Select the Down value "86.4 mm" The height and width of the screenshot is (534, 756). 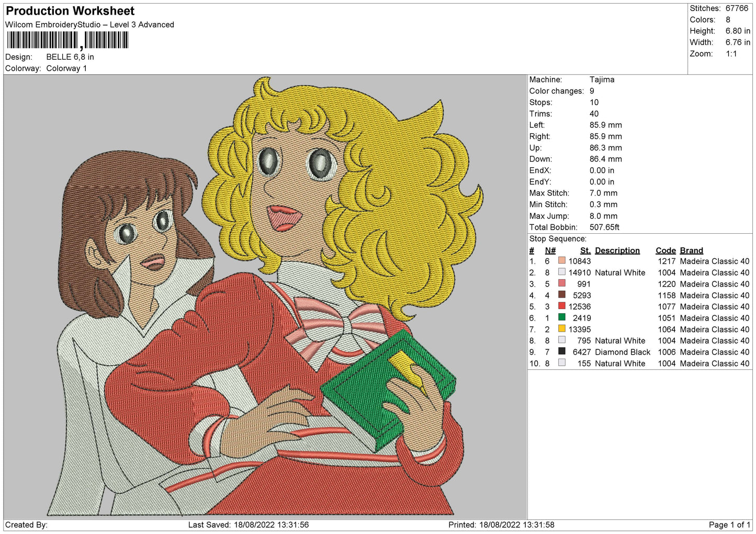[605, 159]
